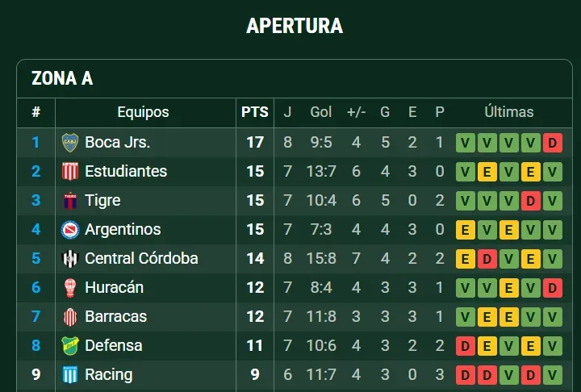The image size is (581, 392).
Task: Click the Boca Jrs. team crest
Action: (70, 143)
